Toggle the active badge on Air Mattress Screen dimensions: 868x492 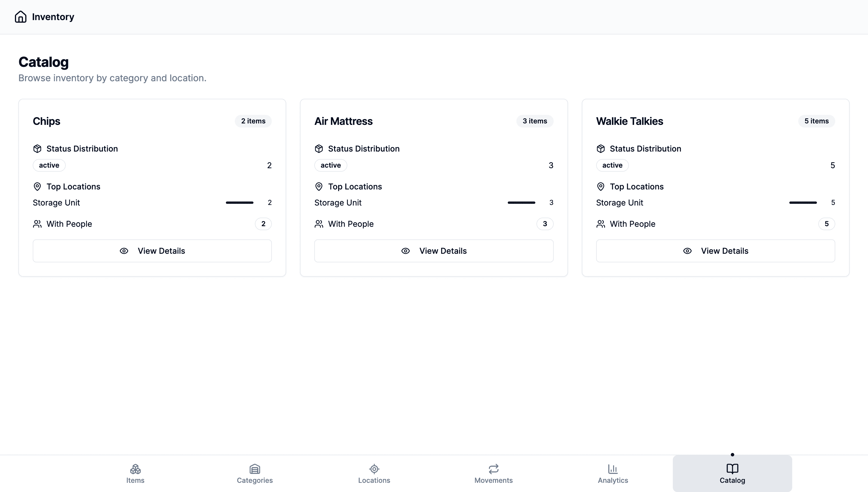pyautogui.click(x=330, y=165)
